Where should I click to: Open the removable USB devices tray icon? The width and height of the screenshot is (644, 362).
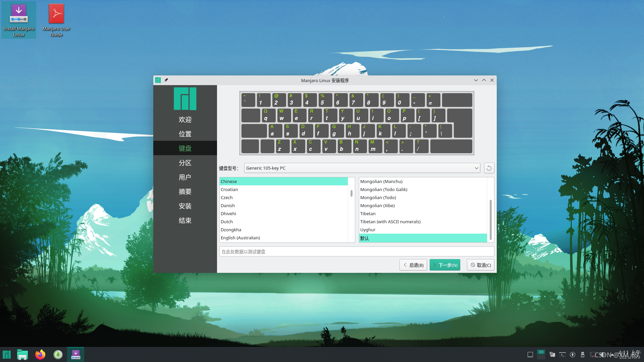pyautogui.click(x=583, y=355)
